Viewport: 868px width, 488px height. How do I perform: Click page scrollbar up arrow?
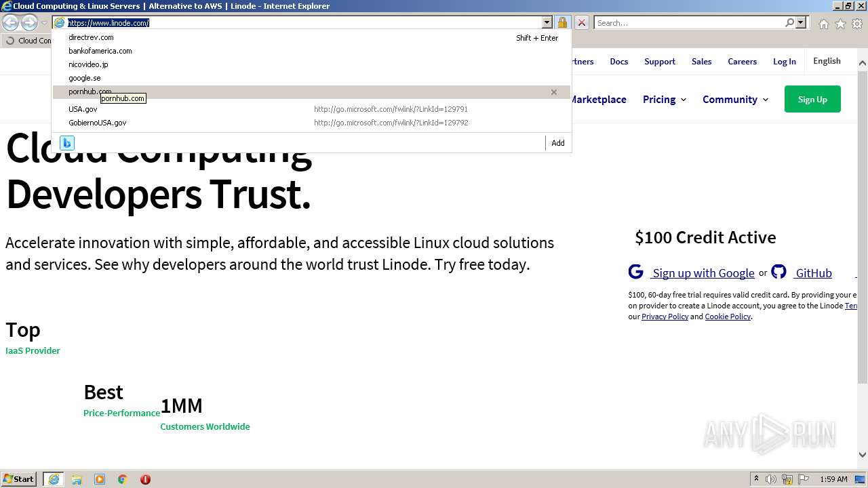click(x=863, y=63)
